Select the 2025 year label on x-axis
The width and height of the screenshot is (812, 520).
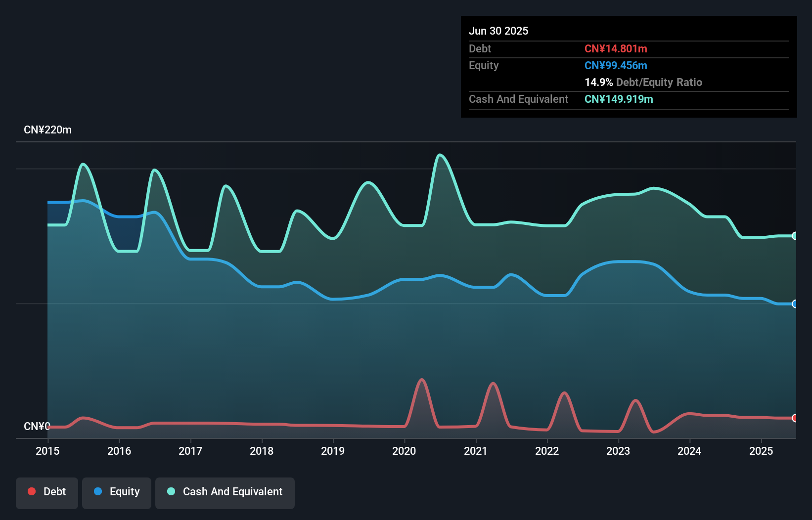click(761, 451)
